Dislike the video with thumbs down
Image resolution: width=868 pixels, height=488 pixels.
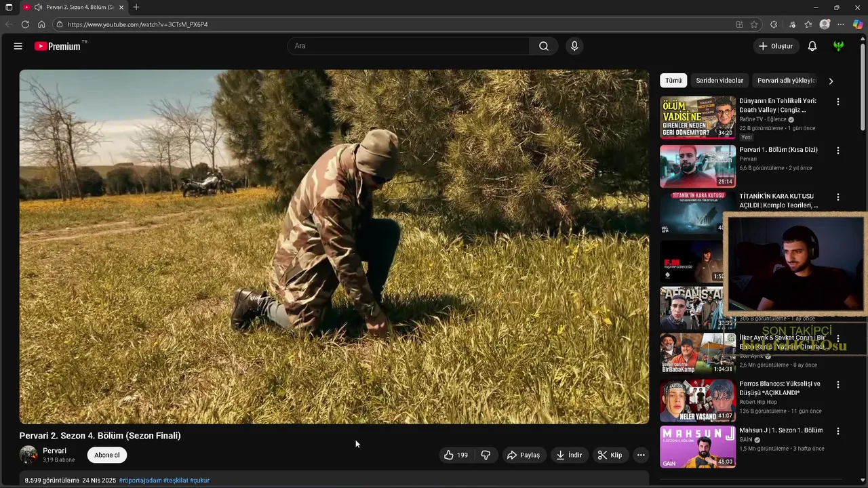[486, 455]
